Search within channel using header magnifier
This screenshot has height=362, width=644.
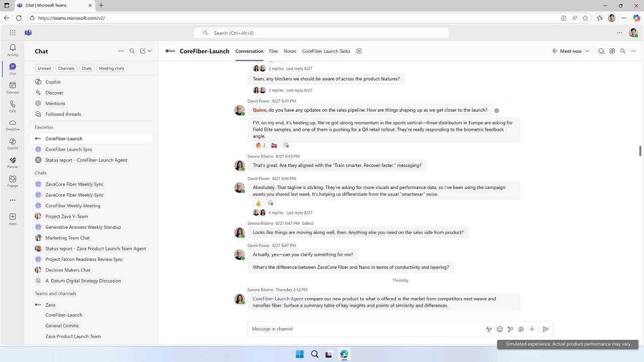point(623,51)
